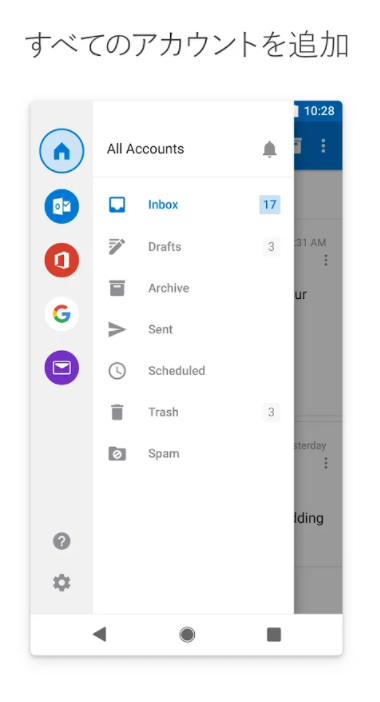Open settings gear in sidebar
380x702 pixels.
pyautogui.click(x=62, y=583)
